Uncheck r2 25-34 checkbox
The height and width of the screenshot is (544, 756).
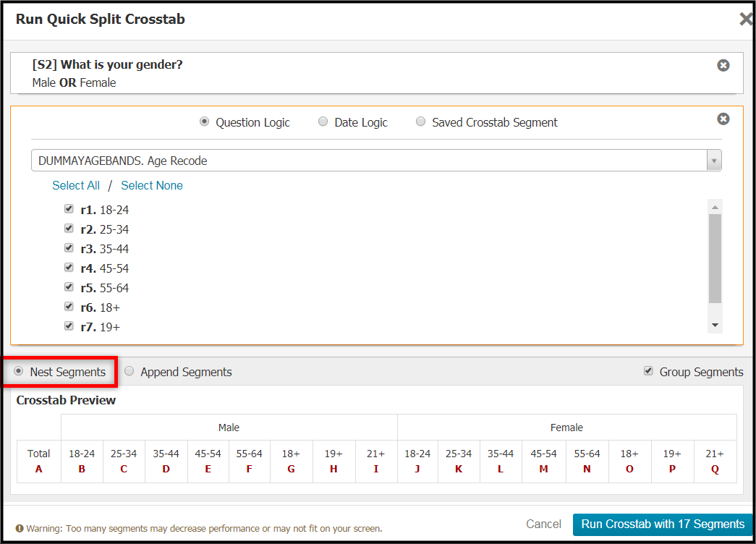[69, 228]
